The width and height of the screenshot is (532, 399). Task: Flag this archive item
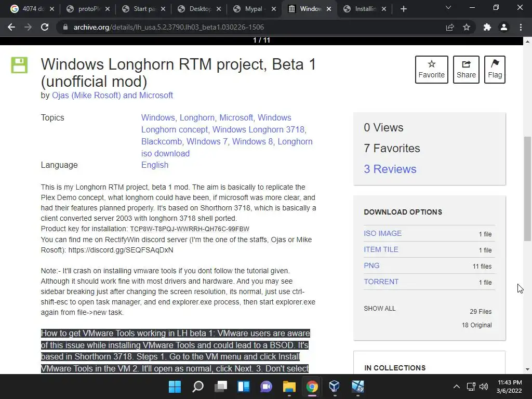pyautogui.click(x=495, y=70)
